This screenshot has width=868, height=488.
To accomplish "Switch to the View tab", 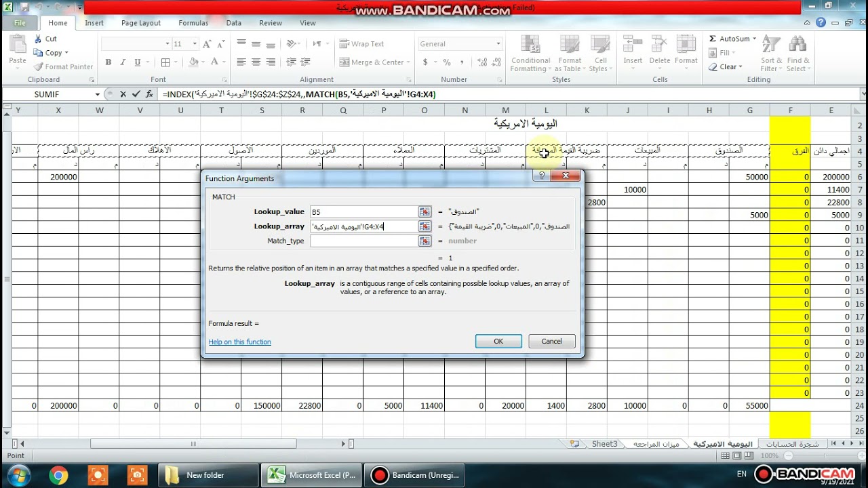I will point(308,22).
